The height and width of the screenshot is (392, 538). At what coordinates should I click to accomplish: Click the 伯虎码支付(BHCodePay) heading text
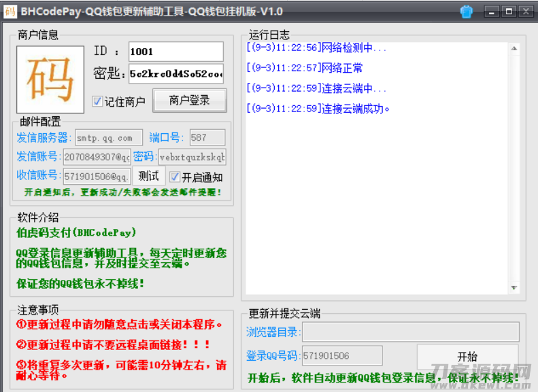(76, 232)
